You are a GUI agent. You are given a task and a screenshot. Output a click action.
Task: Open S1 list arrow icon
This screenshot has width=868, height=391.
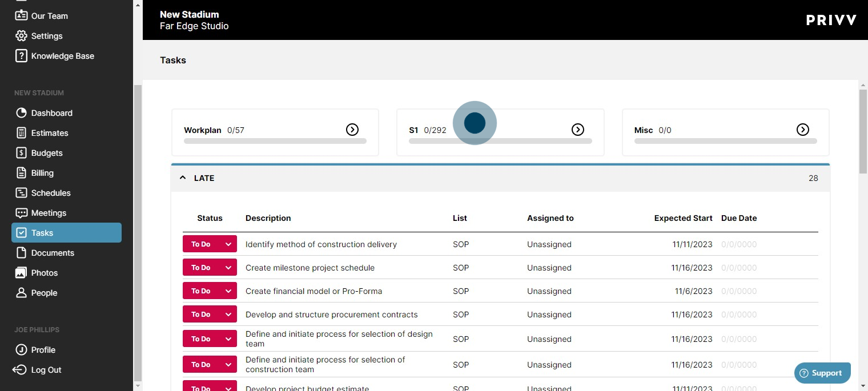pos(578,130)
